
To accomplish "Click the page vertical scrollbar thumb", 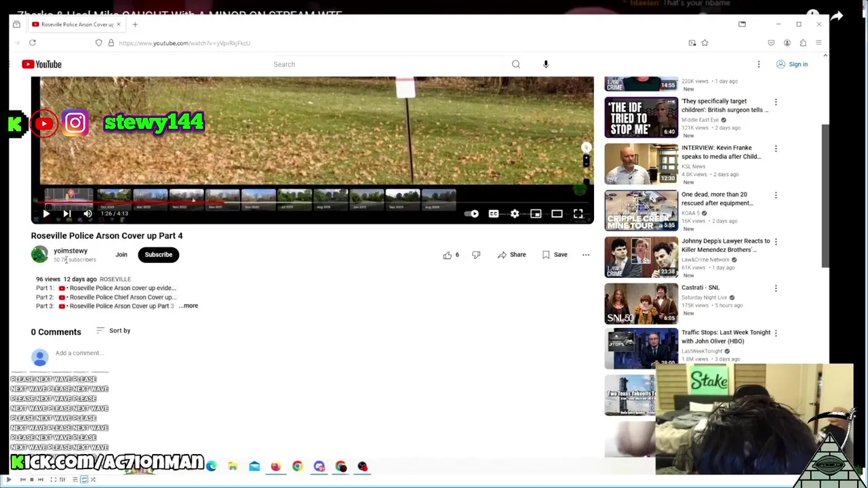I will [x=825, y=197].
